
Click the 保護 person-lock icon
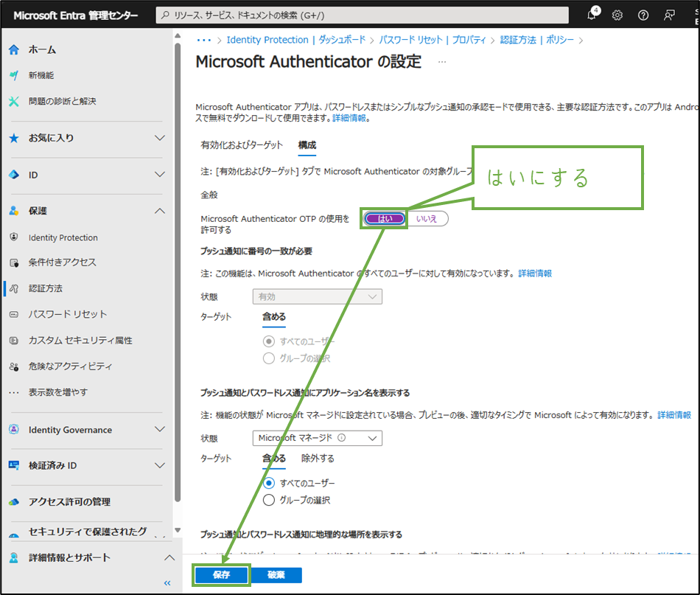tap(14, 211)
